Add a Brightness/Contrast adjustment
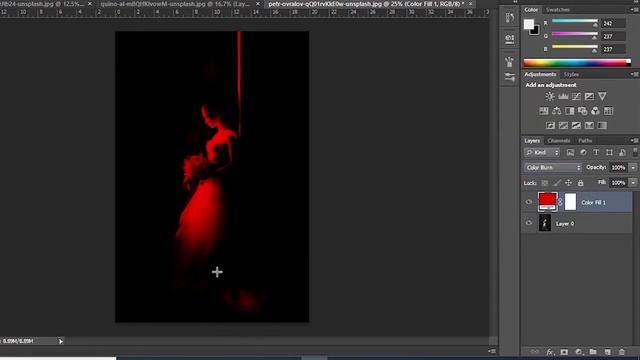The image size is (640, 360). 550,96
